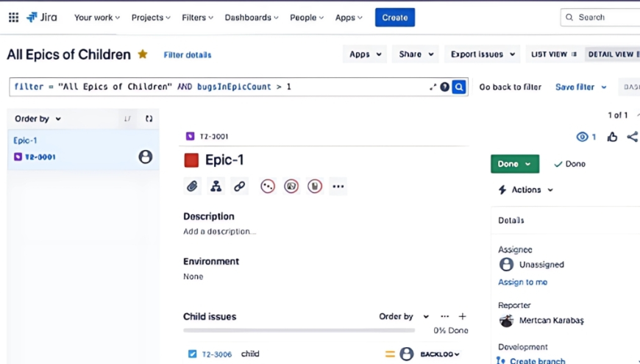Click the Jira logo
Viewport: 640px width, 364px height.
click(x=42, y=17)
